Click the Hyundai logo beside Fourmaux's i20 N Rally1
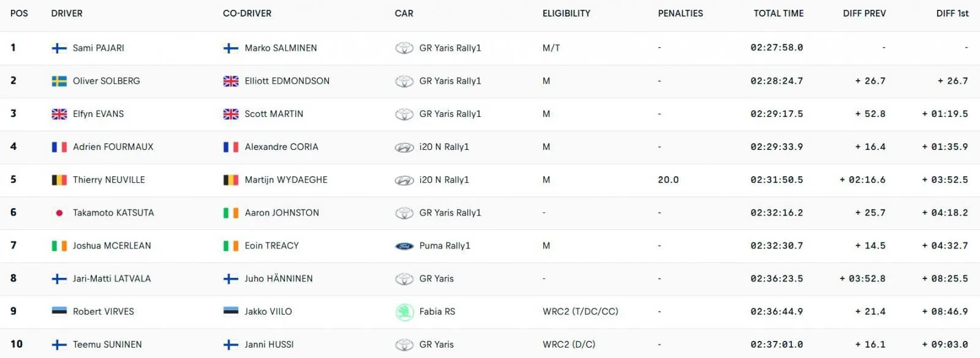Image resolution: width=980 pixels, height=358 pixels. click(x=404, y=147)
